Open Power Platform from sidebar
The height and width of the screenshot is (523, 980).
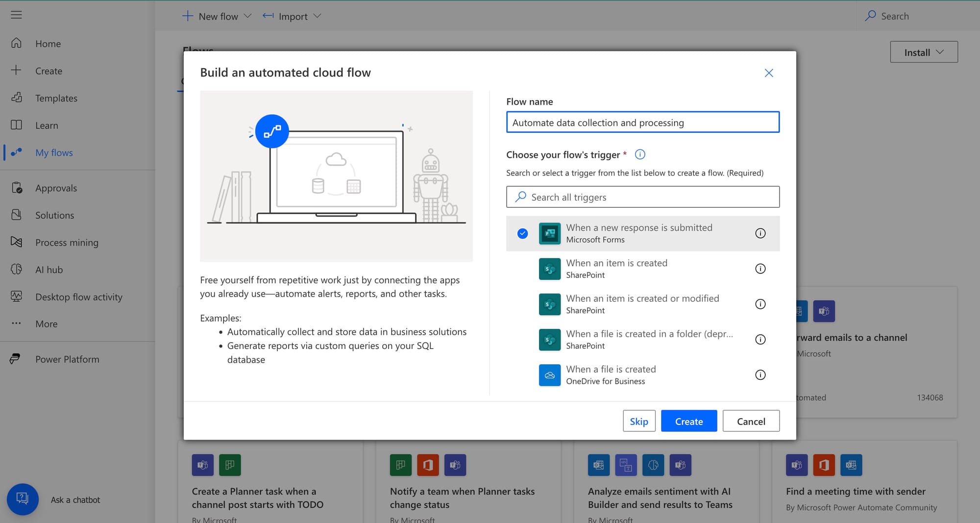coord(67,359)
